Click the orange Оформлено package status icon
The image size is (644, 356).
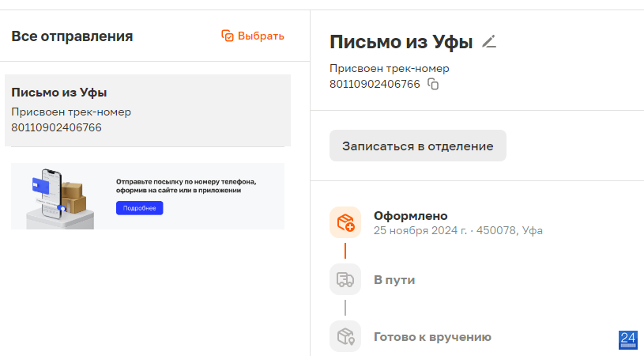coord(345,222)
